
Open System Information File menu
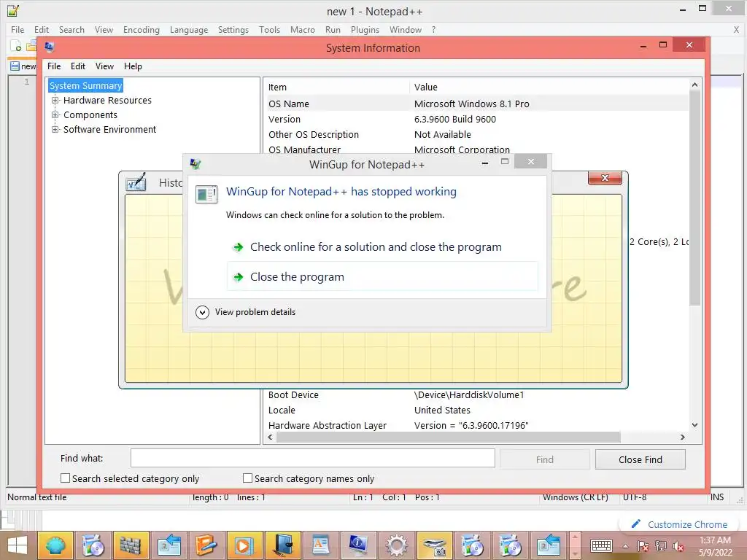[x=54, y=66]
